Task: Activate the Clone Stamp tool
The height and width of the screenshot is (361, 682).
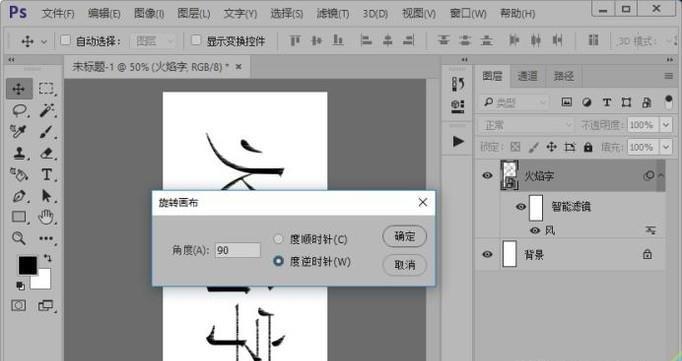Action: (19, 153)
